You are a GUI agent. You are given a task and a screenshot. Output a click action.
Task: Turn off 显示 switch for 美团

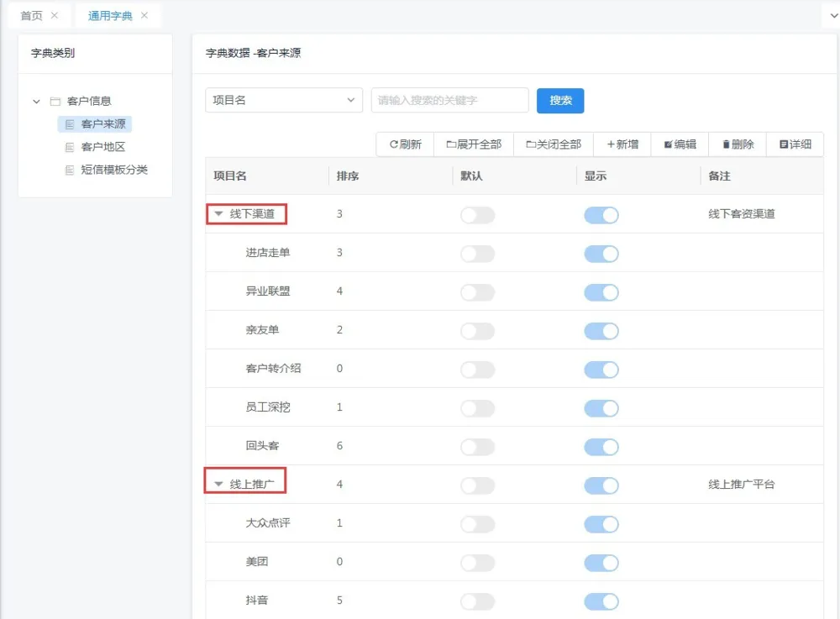point(601,563)
